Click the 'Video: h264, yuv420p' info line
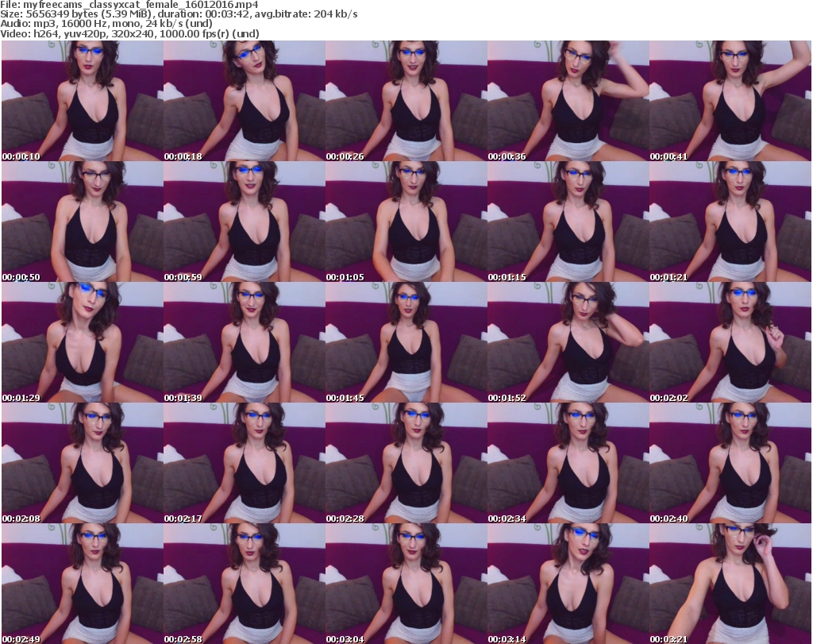 point(129,33)
